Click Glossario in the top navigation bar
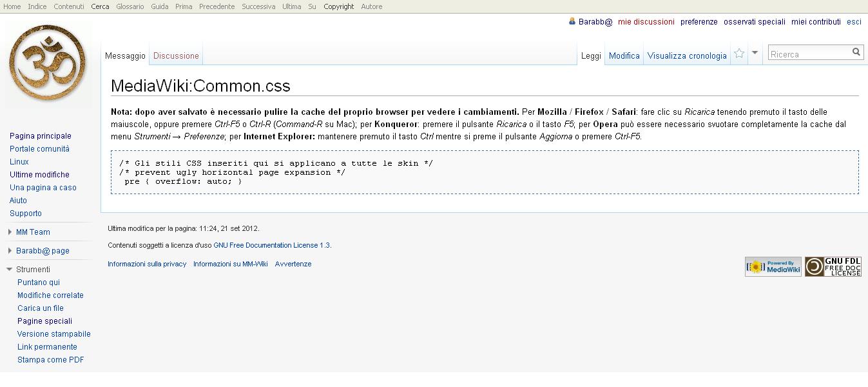Viewport: 868px width, 387px height. (130, 6)
